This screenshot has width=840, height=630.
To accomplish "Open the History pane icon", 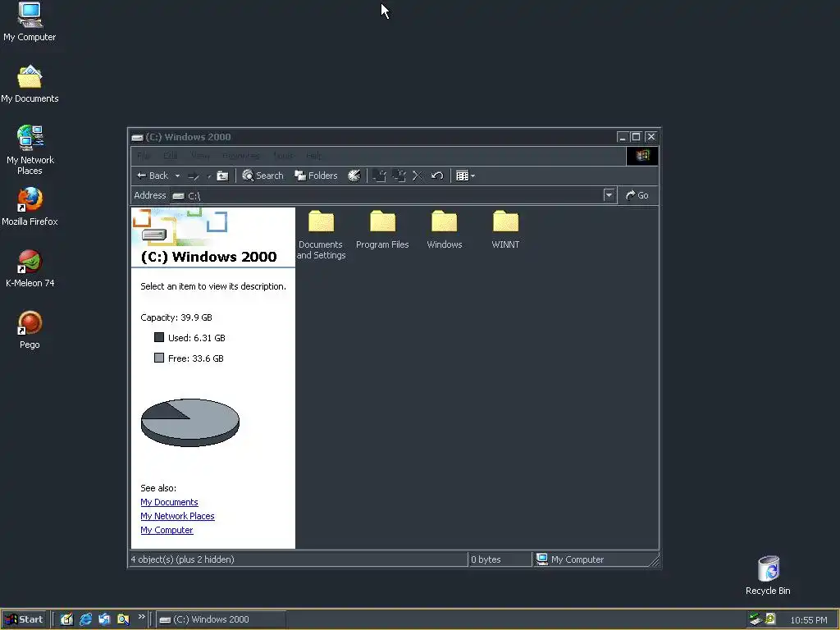I will pos(354,176).
